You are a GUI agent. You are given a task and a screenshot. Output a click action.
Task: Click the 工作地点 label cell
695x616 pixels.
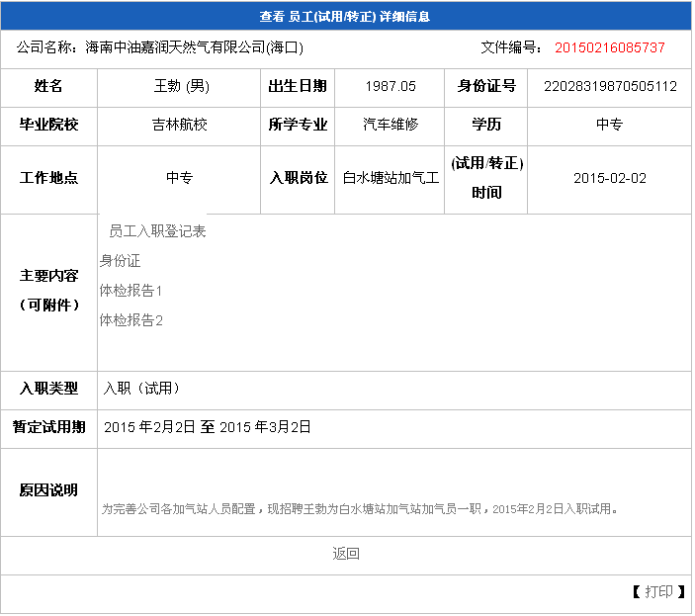pyautogui.click(x=48, y=178)
